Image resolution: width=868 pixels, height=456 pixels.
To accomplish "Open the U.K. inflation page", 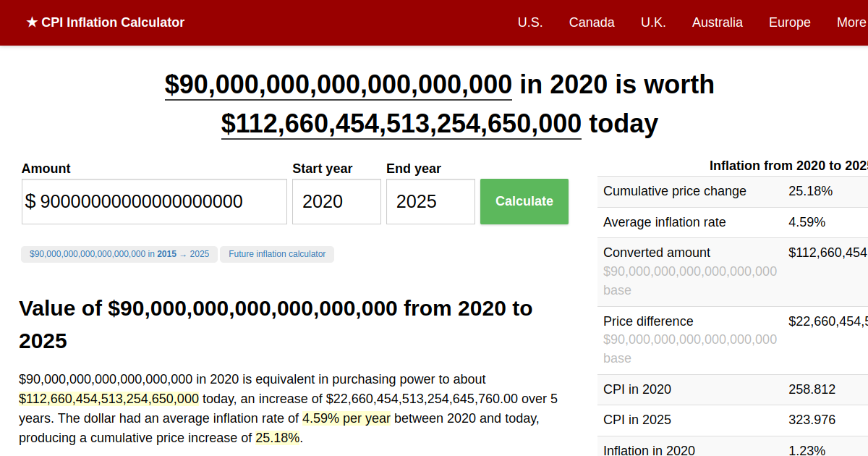I will click(x=653, y=22).
